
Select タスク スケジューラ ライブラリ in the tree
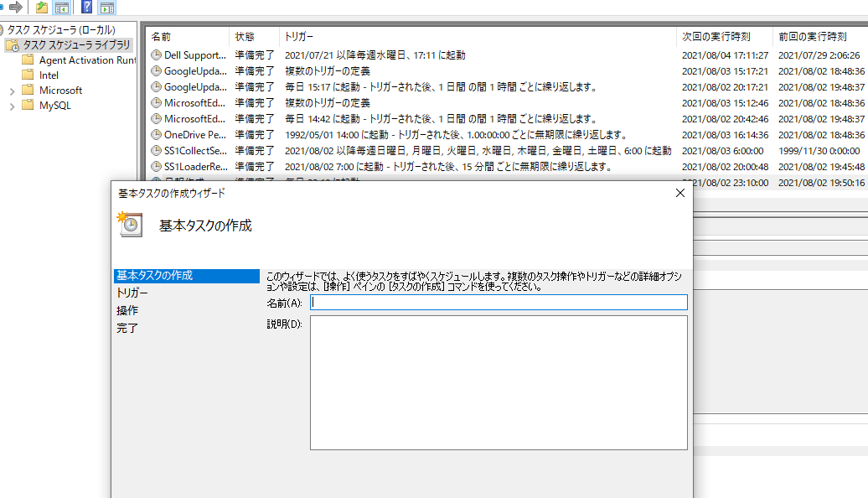[76, 45]
